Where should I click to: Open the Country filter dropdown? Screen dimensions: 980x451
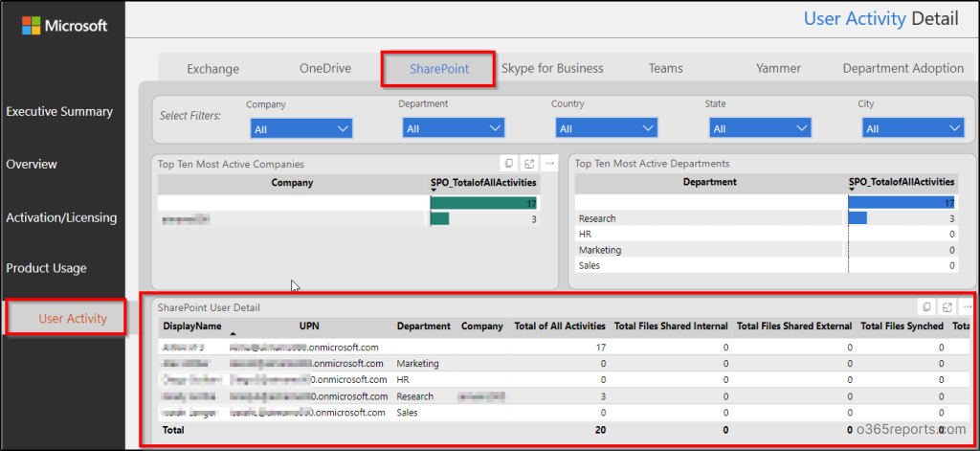click(607, 129)
